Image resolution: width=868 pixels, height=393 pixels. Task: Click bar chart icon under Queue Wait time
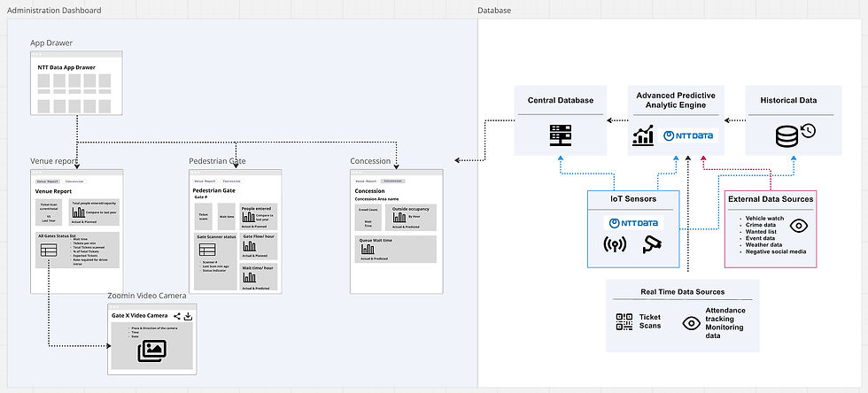point(368,249)
